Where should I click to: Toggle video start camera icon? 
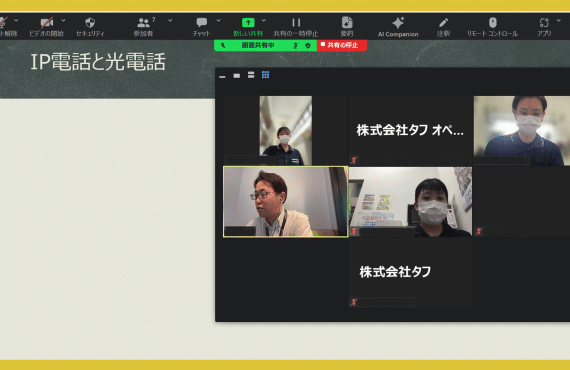tap(47, 23)
